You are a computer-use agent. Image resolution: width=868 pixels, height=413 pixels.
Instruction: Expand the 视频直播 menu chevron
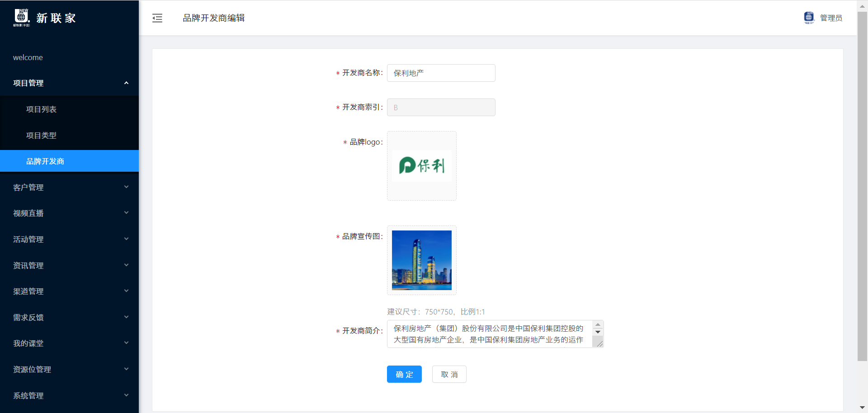pos(127,213)
